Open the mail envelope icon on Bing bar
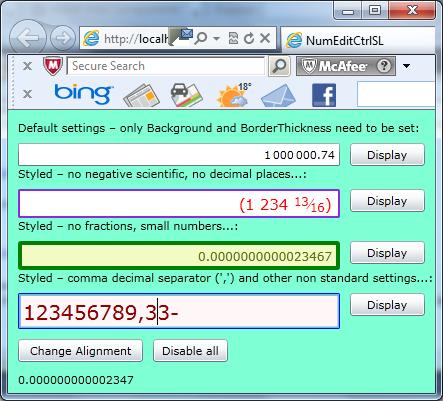 (278, 96)
